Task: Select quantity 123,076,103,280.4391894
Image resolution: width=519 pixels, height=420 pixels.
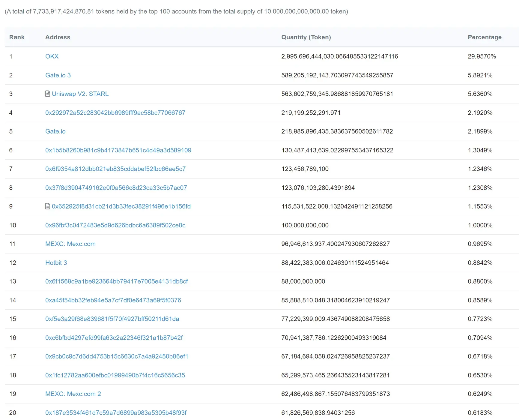Action: tap(318, 188)
